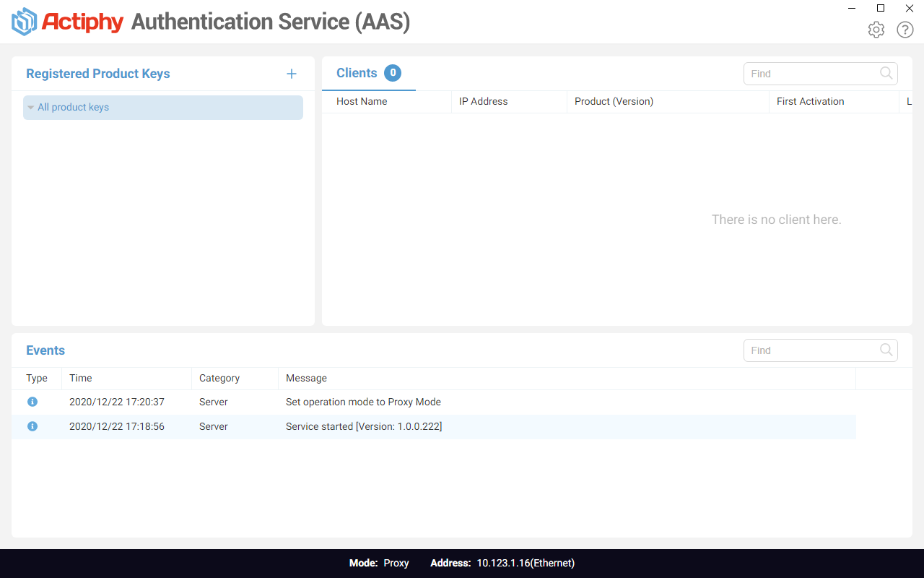The image size is (924, 578).
Task: Click the Address 10.123.1.16(Ethernet) status entry
Action: (502, 563)
